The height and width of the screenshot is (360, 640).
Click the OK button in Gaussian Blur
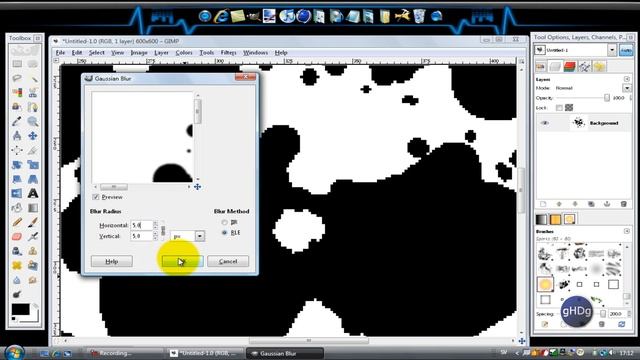(182, 261)
